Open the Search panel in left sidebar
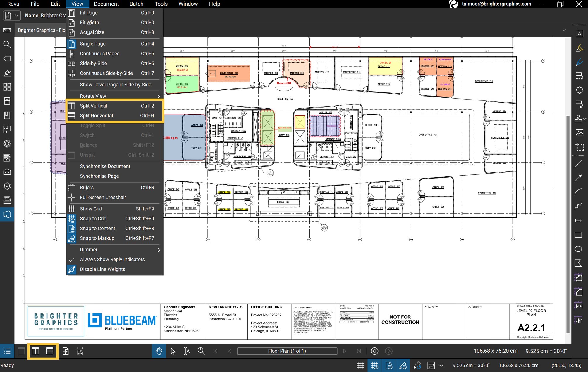Image resolution: width=588 pixels, height=372 pixels. tap(7, 45)
